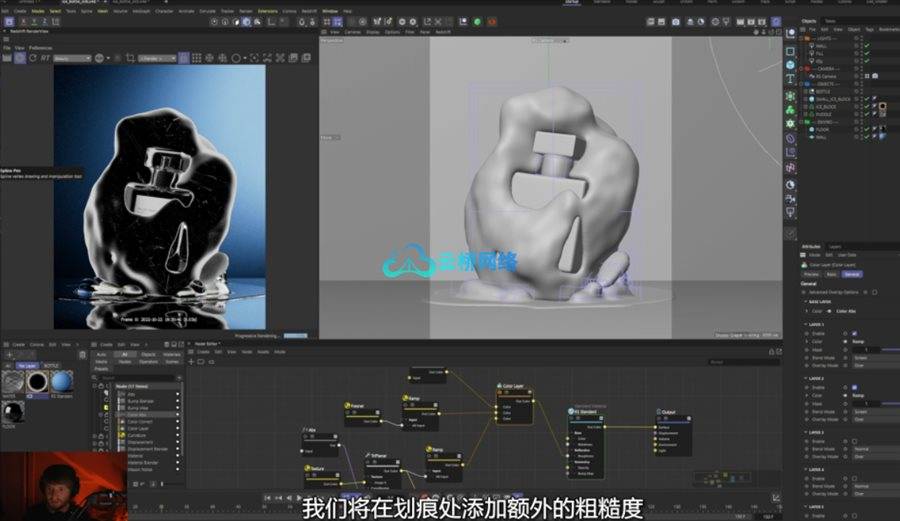Viewport: 900px width, 521px height.
Task: Switch to the Takes tab
Action: (x=831, y=20)
